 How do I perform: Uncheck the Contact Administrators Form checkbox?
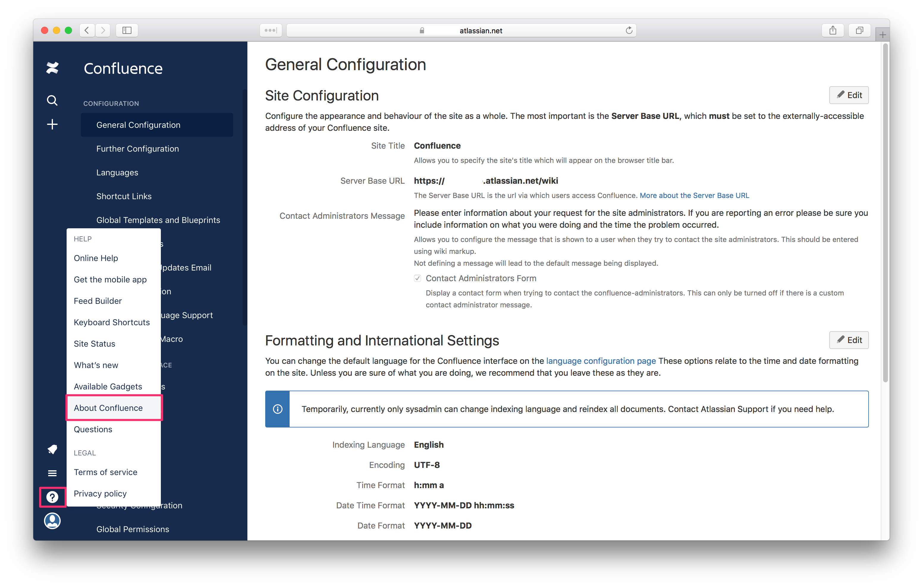pos(417,278)
